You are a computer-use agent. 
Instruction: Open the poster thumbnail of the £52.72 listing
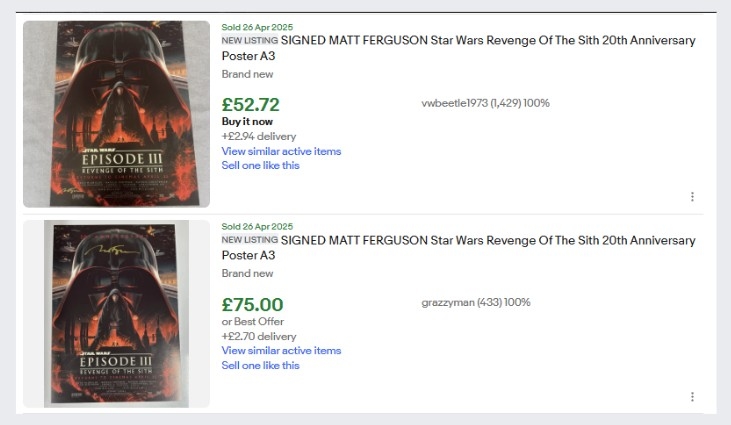117,113
